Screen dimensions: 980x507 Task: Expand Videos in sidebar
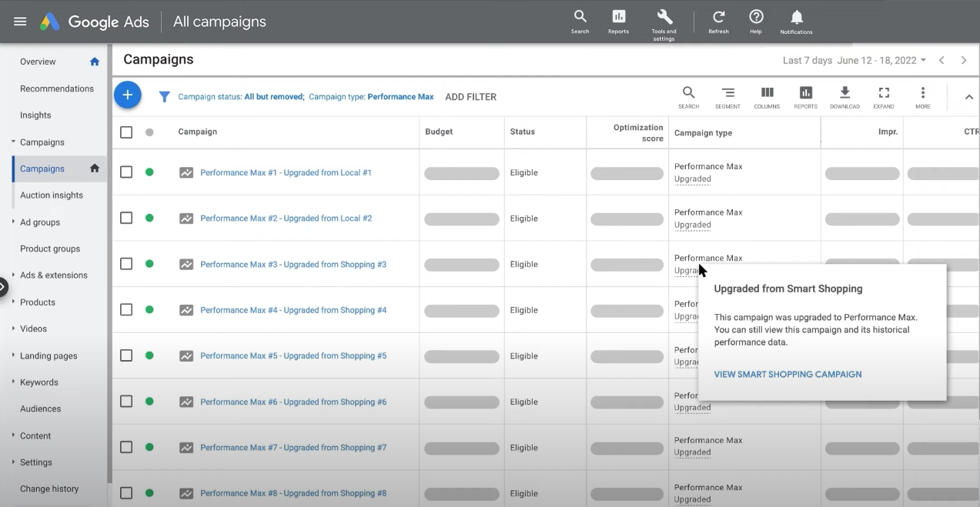pos(13,329)
